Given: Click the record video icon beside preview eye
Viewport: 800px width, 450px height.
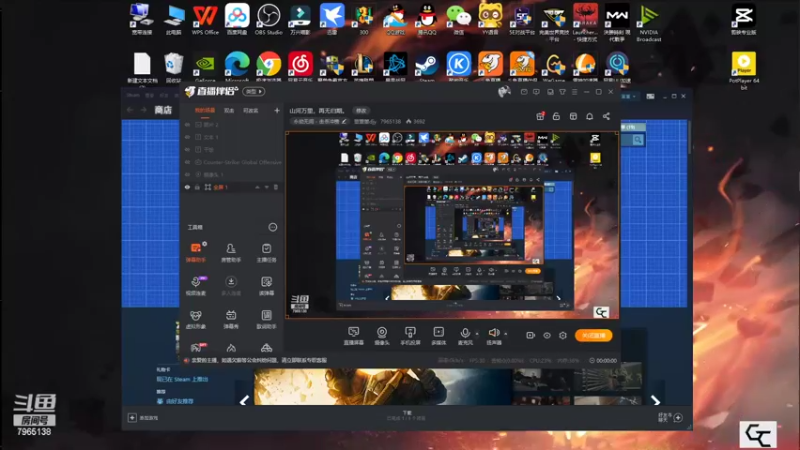Looking at the screenshot, I should click(x=530, y=335).
